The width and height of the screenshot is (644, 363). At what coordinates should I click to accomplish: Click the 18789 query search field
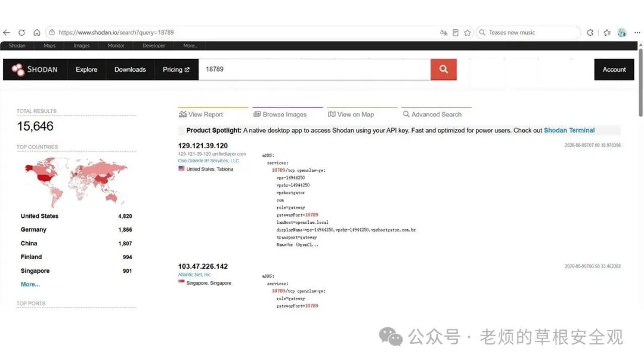tap(315, 69)
